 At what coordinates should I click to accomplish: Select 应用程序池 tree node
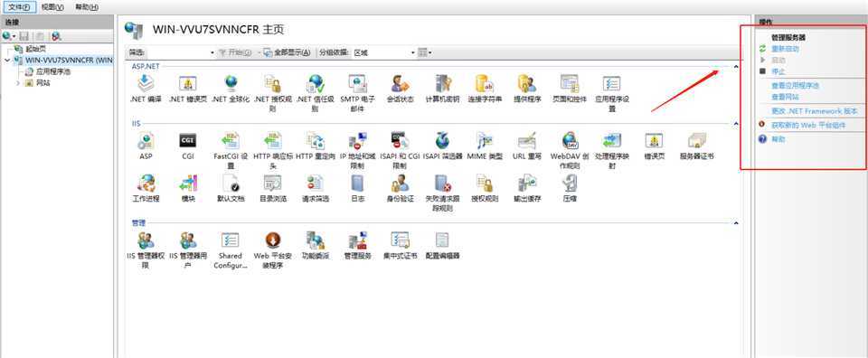coord(53,71)
